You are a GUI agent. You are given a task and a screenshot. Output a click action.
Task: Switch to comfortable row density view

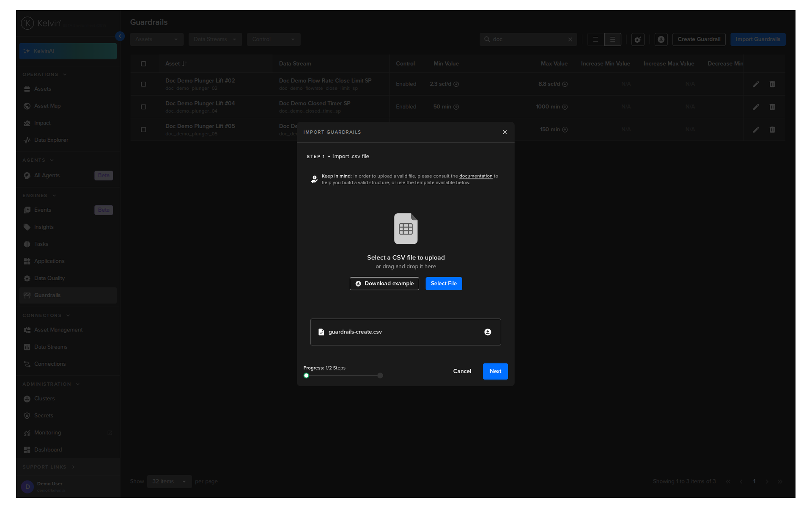[595, 39]
